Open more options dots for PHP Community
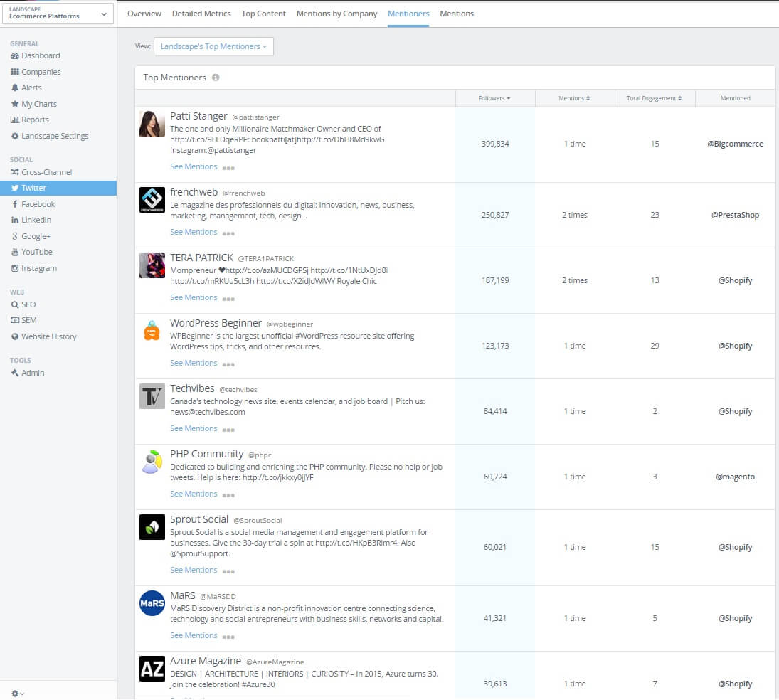 (x=228, y=495)
